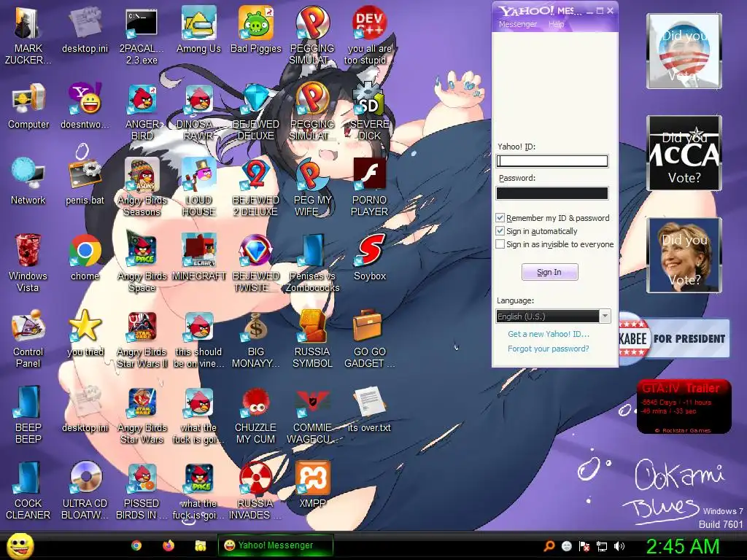
Task: Launch Chrome from the taskbar
Action: (136, 545)
